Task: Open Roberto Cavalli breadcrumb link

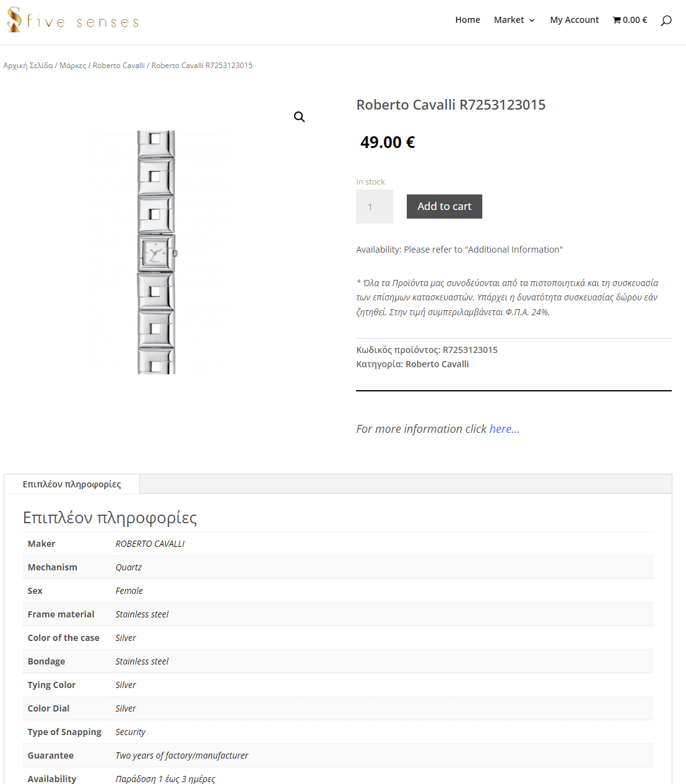Action: (x=118, y=66)
